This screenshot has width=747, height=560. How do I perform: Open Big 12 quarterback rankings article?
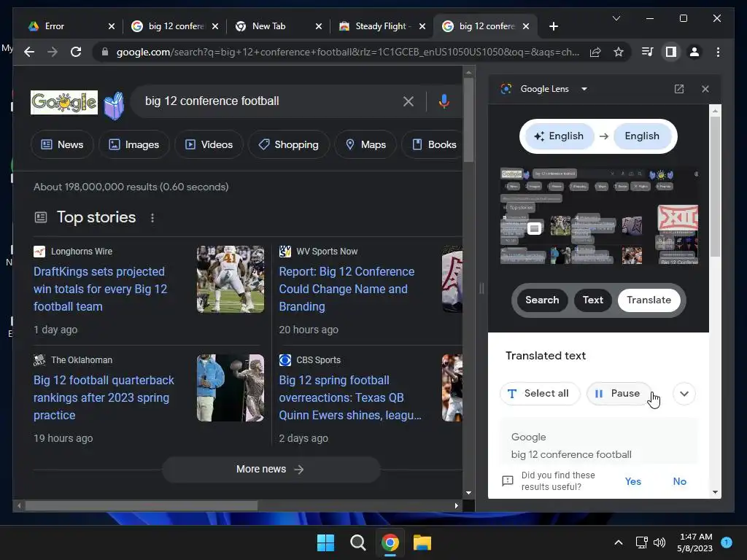(x=104, y=397)
